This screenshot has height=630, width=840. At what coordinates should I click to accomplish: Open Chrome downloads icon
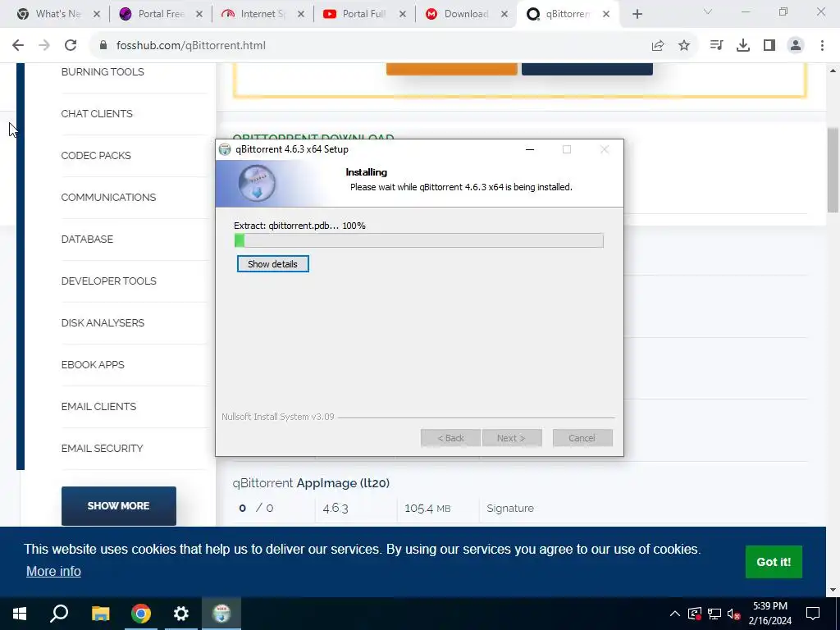[743, 46]
